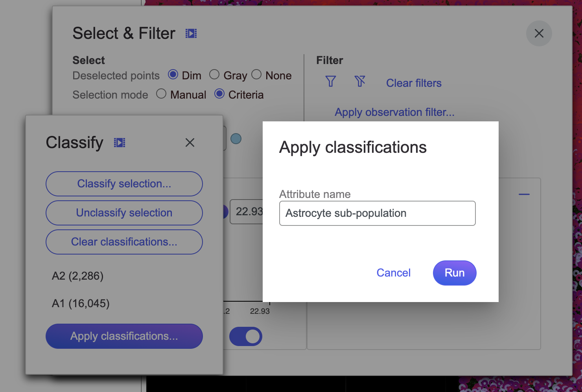The image size is (582, 392).
Task: Open the Select & Filter tutorial video icon
Action: (191, 34)
